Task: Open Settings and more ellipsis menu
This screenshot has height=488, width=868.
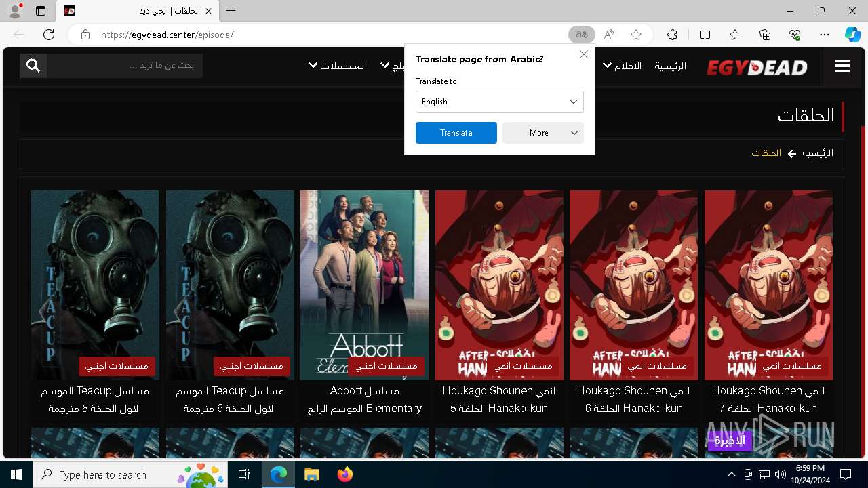Action: tap(825, 35)
